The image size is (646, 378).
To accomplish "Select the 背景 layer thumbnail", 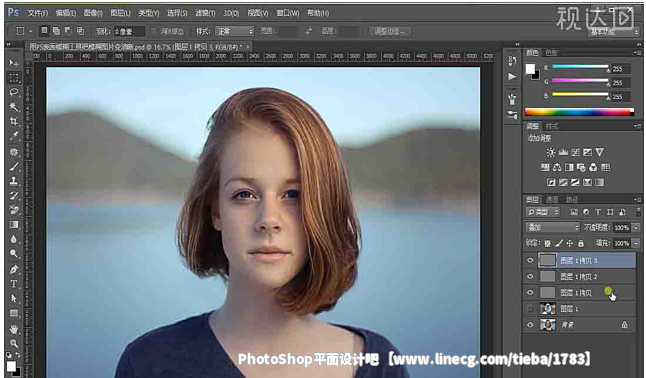I will 548,325.
